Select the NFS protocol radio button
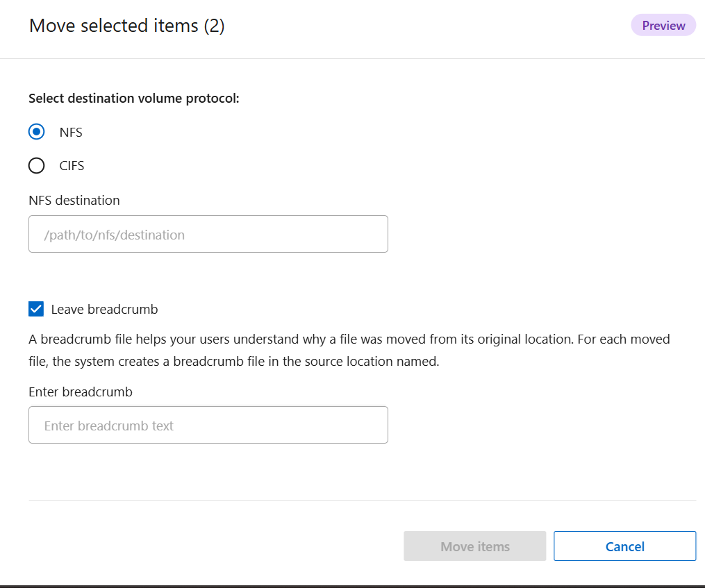This screenshot has height=588, width=705. 36,131
